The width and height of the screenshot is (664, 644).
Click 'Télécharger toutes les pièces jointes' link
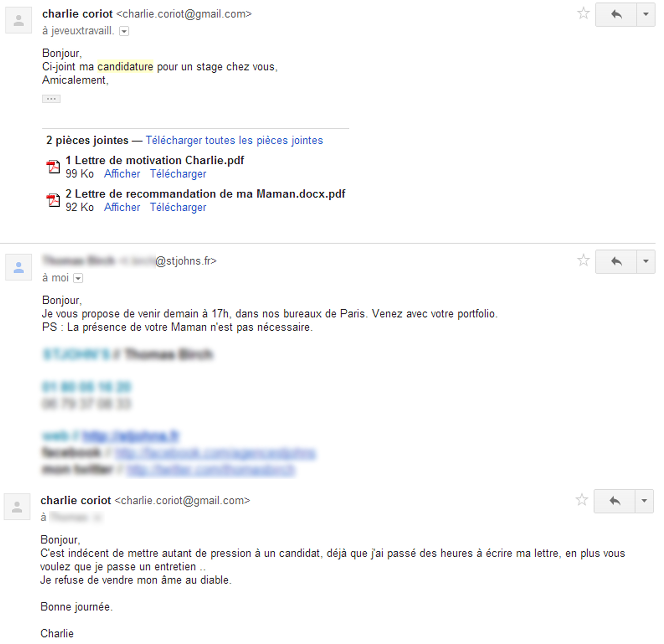coord(234,140)
